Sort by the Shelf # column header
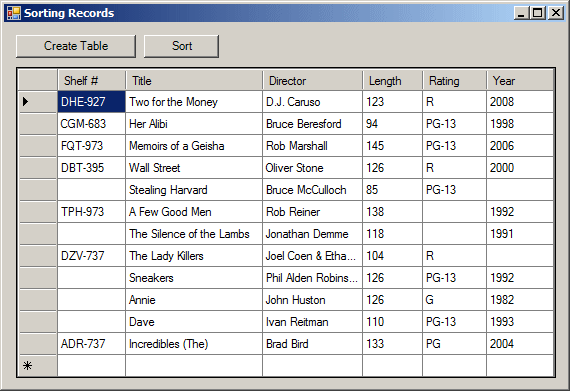This screenshot has height=391, width=570. coord(92,80)
